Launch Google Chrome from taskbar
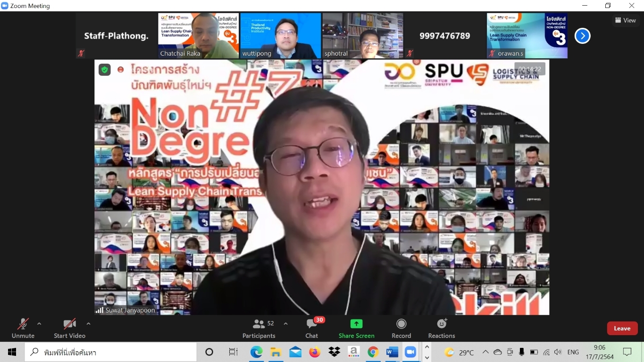This screenshot has height=362, width=644. point(373,352)
